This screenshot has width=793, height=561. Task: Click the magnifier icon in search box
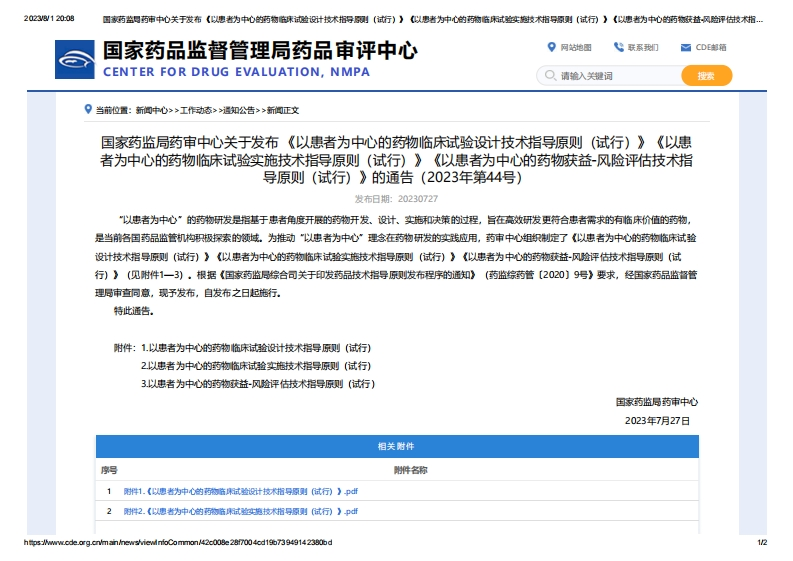(x=549, y=76)
